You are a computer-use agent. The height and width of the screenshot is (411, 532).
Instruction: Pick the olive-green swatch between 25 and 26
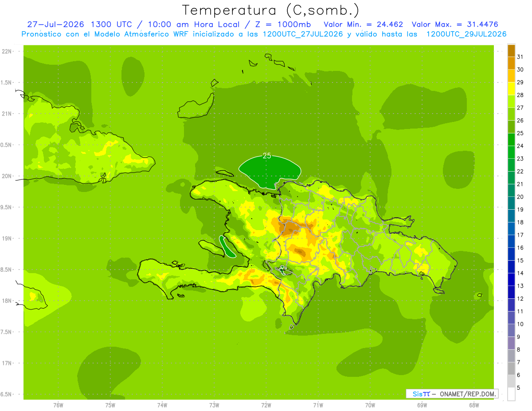(x=511, y=127)
